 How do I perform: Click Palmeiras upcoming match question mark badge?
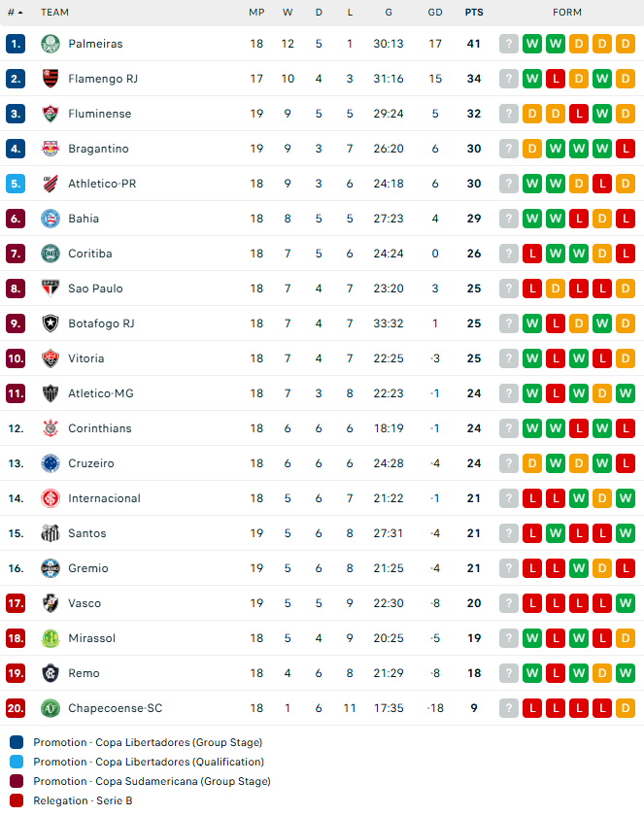tap(509, 44)
